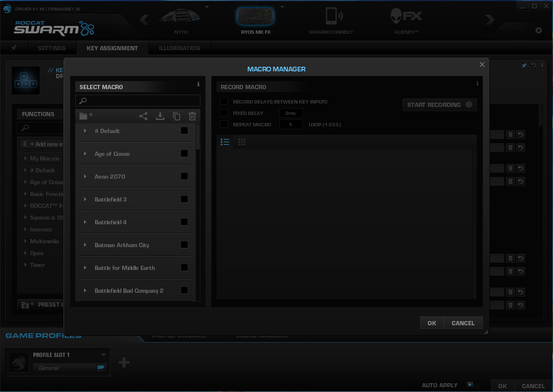Start recording a macro
This screenshot has width=553, height=392.
440,105
